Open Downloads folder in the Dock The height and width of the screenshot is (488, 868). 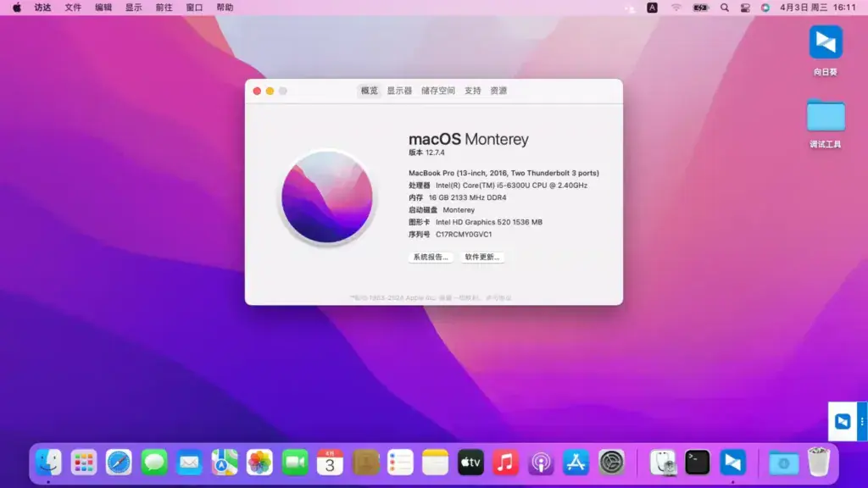(x=783, y=463)
